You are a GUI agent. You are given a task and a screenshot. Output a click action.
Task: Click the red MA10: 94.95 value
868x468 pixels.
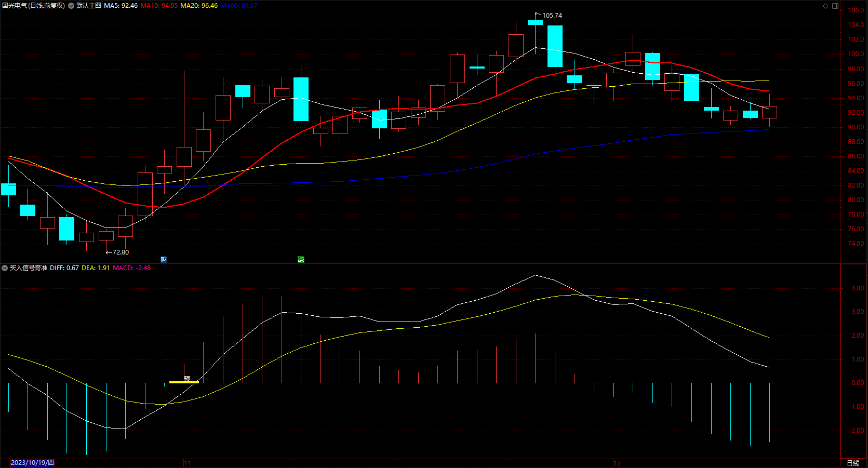click(159, 6)
